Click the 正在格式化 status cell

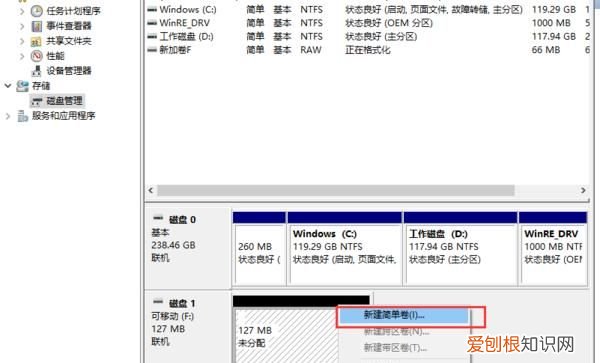[368, 50]
